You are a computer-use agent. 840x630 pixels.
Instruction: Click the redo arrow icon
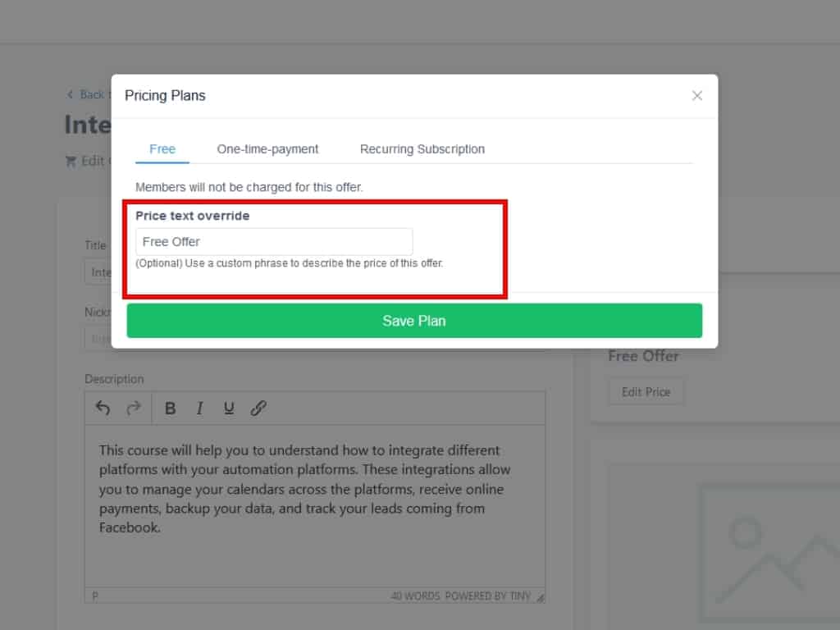click(x=133, y=408)
